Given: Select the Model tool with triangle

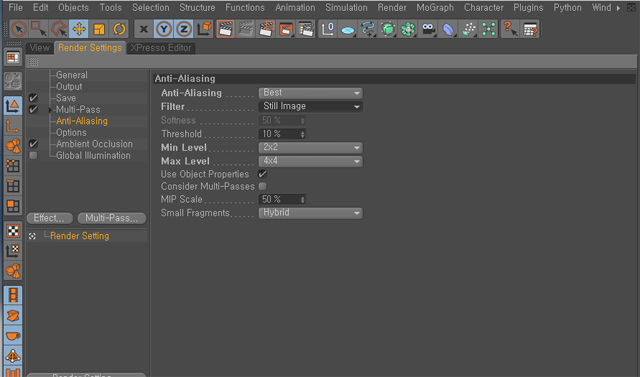Looking at the screenshot, I should 13,106.
